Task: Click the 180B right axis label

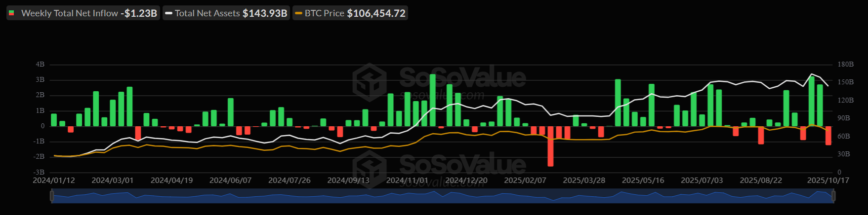Action: coord(845,65)
